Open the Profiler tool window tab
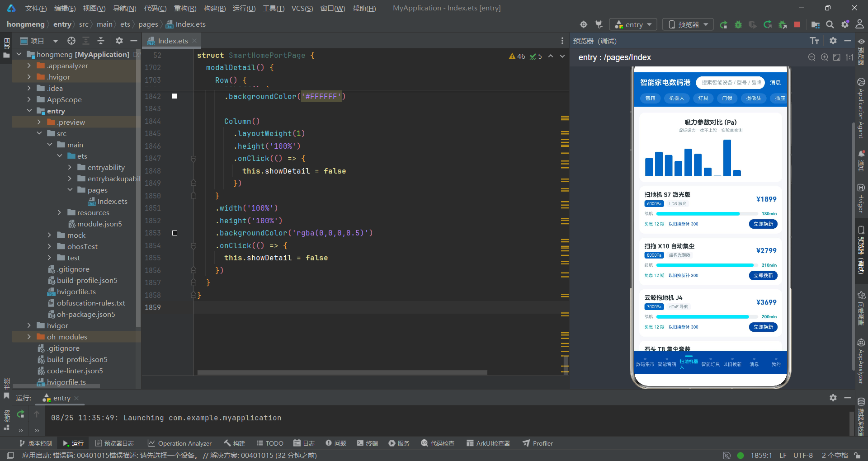Screen dimensions: 868x461 pos(538,443)
